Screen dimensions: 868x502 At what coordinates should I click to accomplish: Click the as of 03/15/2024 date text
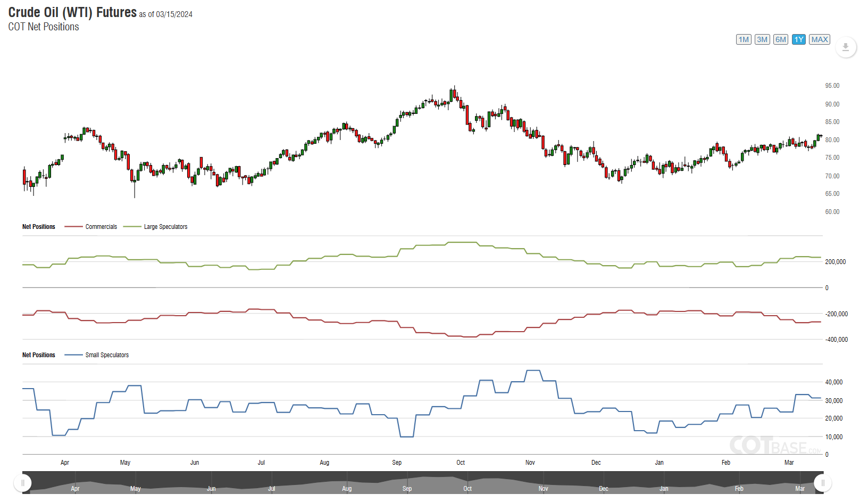click(166, 14)
